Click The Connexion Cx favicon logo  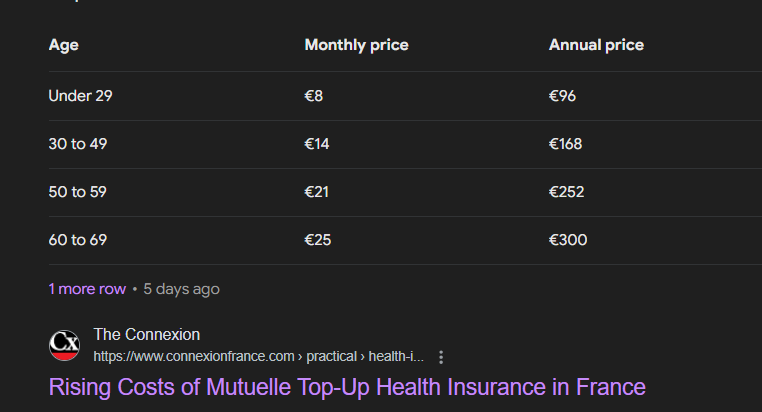[x=64, y=345]
